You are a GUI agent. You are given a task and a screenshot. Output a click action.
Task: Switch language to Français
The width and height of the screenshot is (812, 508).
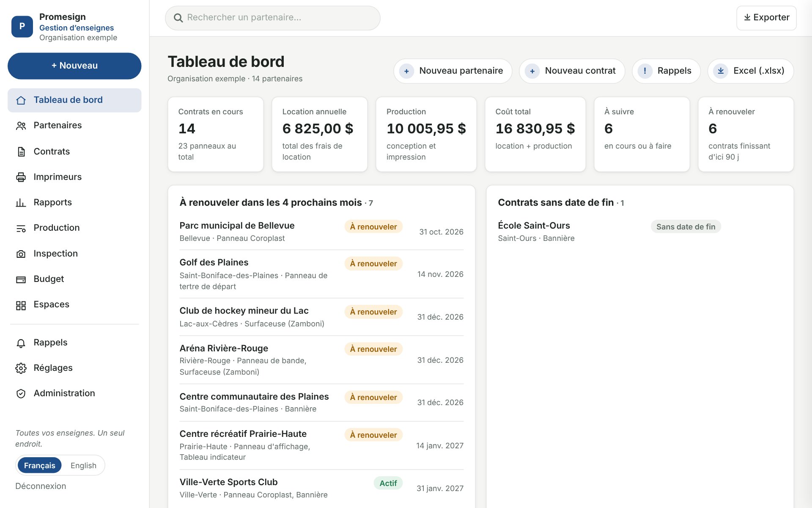39,465
